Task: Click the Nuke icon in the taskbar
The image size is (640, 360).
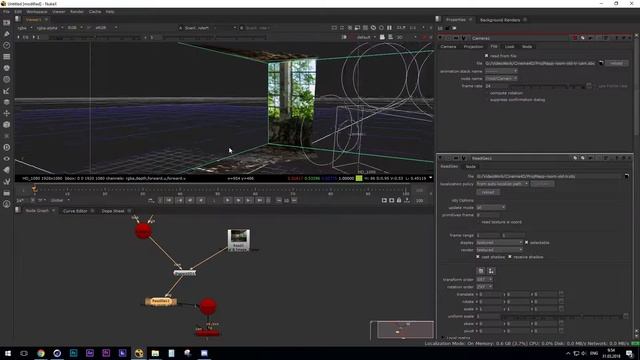Action: pyautogui.click(x=139, y=353)
